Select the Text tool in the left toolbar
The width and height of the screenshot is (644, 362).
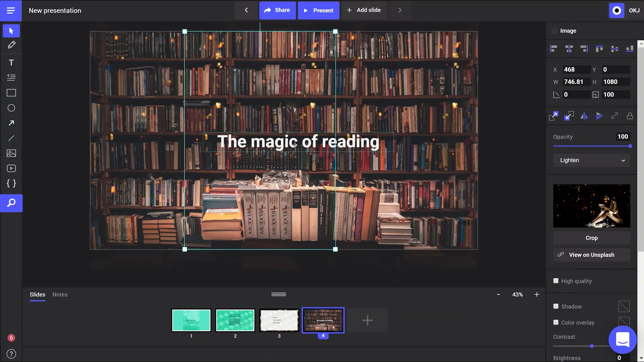pyautogui.click(x=11, y=63)
